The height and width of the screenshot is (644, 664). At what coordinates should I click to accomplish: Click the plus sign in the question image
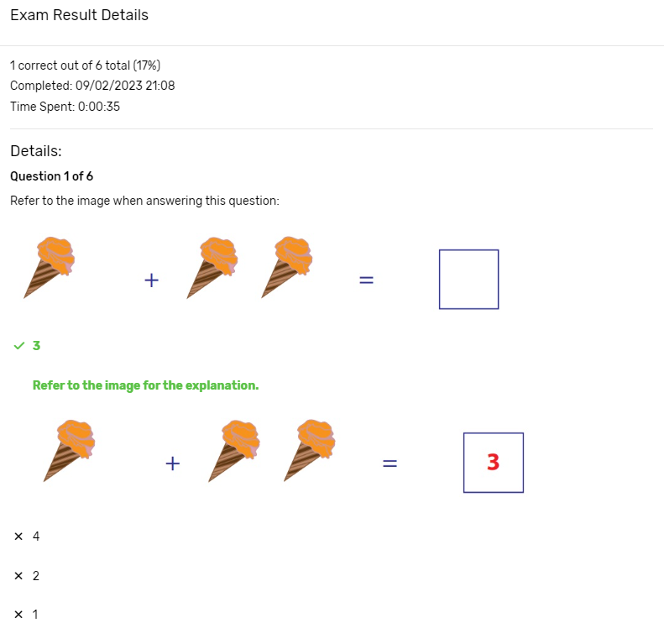click(152, 280)
